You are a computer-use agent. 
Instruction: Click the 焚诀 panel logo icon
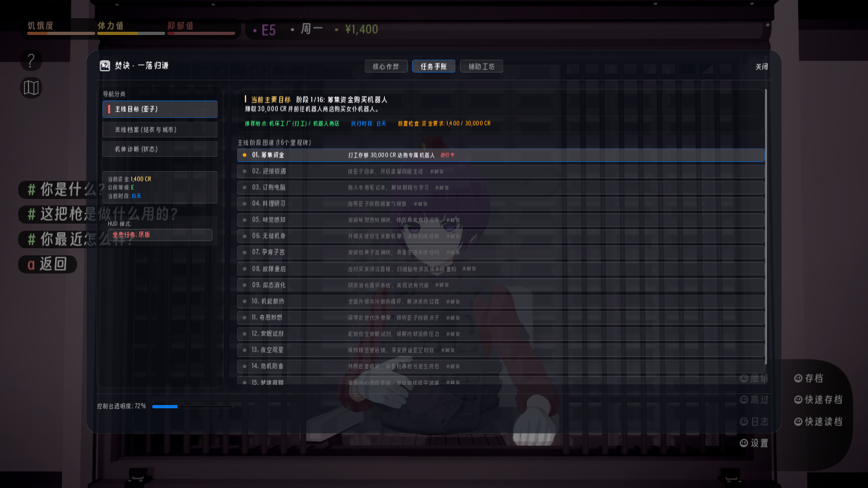click(104, 65)
